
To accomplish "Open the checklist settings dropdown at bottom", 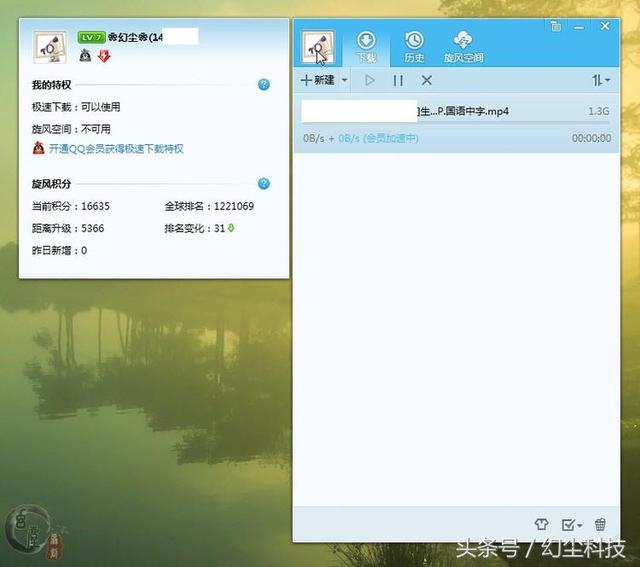I will (571, 525).
